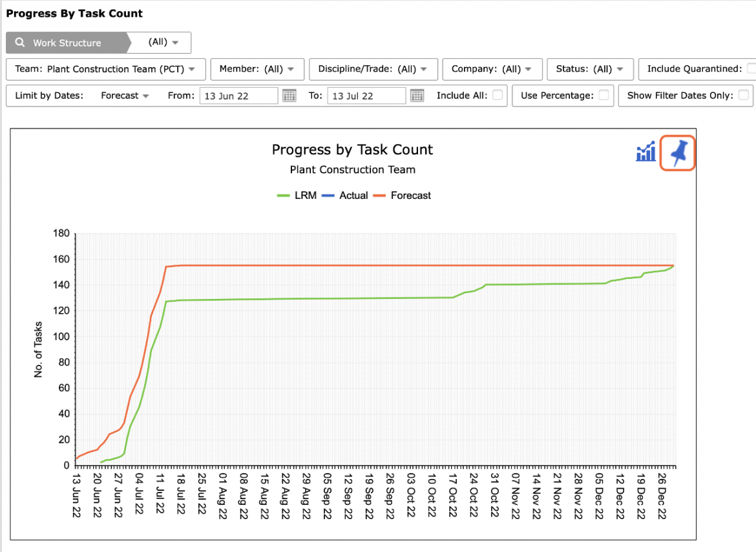Expand the Discipline/Trade filter dropdown
Screen dimensions: 756x552
point(373,69)
